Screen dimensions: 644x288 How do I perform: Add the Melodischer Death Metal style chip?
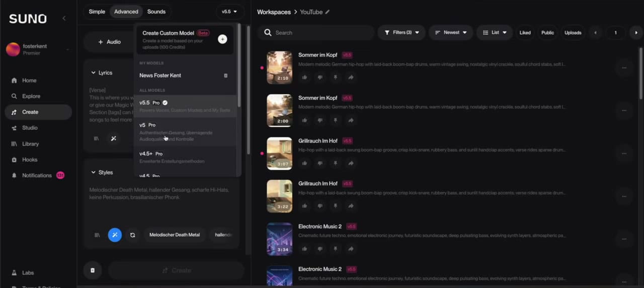[x=175, y=235]
